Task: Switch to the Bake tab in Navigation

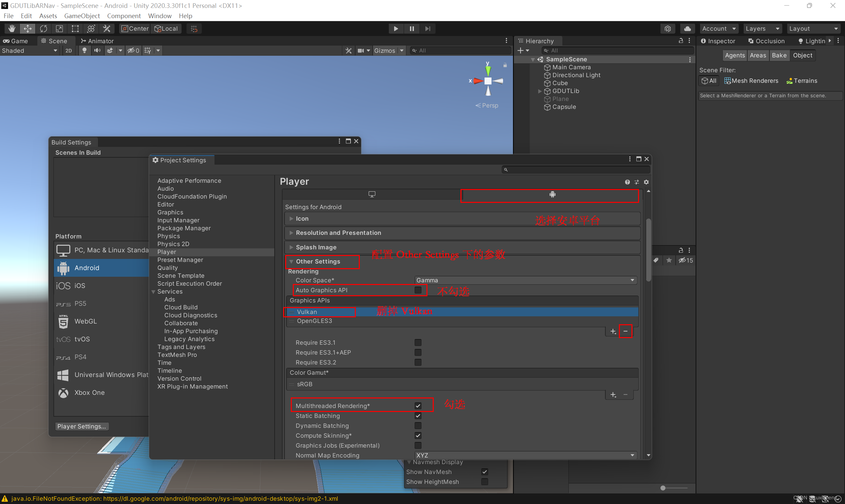Action: (x=779, y=55)
